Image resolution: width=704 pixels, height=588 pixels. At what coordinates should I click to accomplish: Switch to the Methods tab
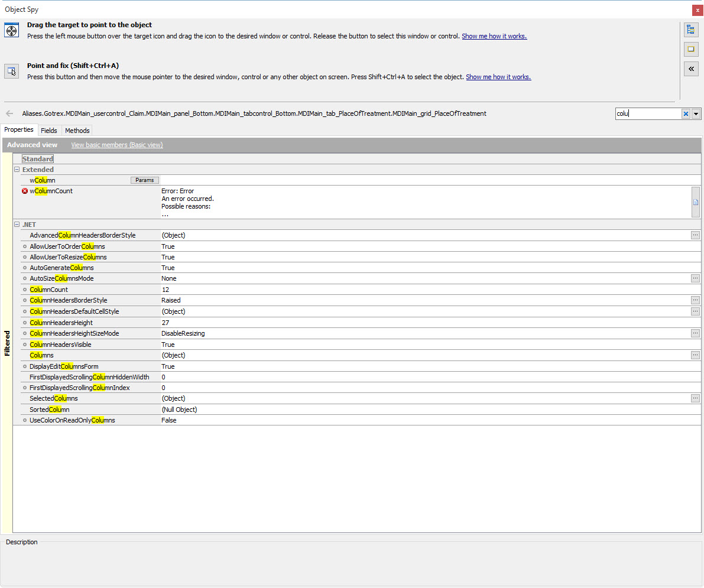pos(77,131)
